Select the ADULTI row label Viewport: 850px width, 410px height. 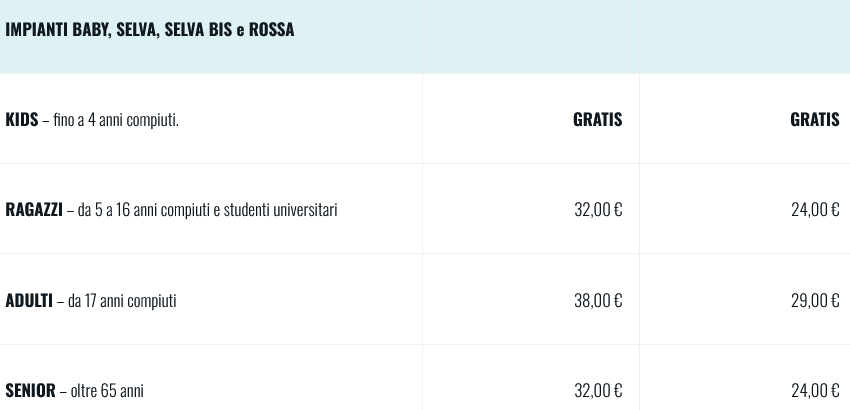pyautogui.click(x=29, y=300)
